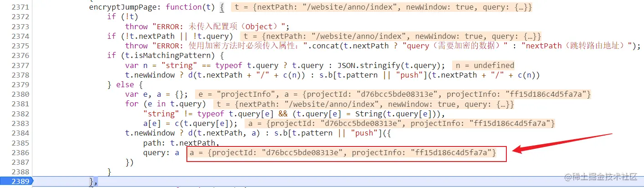The height and width of the screenshot is (188, 644).
Task: Add breakpoint at line 2385
Action: click(21, 143)
